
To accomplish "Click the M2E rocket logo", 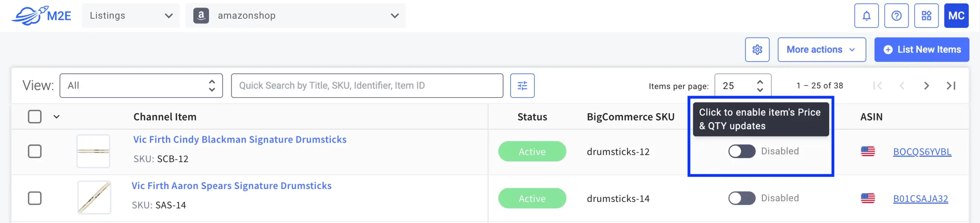I will [41, 16].
